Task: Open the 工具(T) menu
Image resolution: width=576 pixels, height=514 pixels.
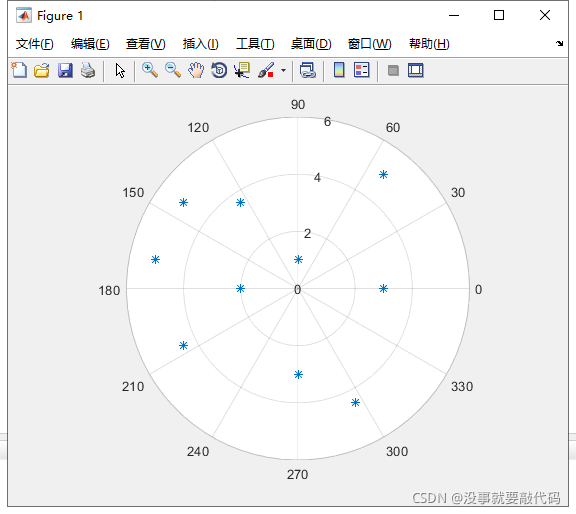Action: pyautogui.click(x=255, y=44)
